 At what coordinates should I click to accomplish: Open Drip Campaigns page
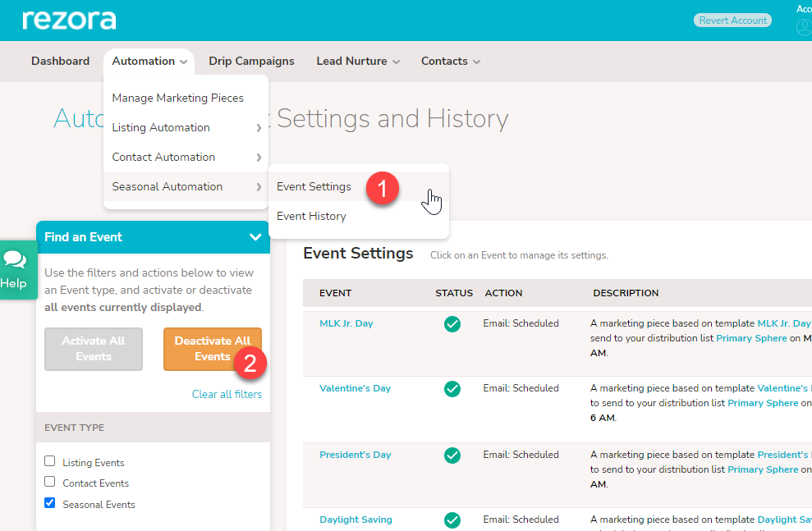click(x=251, y=61)
